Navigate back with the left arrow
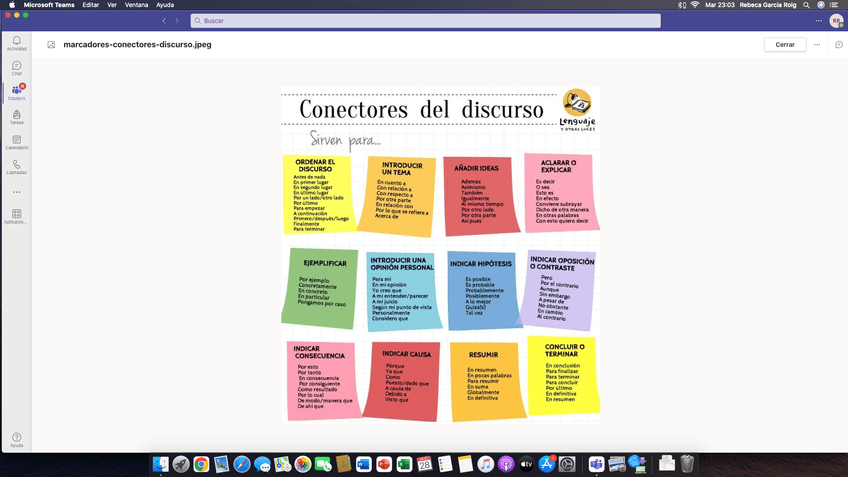 [164, 20]
